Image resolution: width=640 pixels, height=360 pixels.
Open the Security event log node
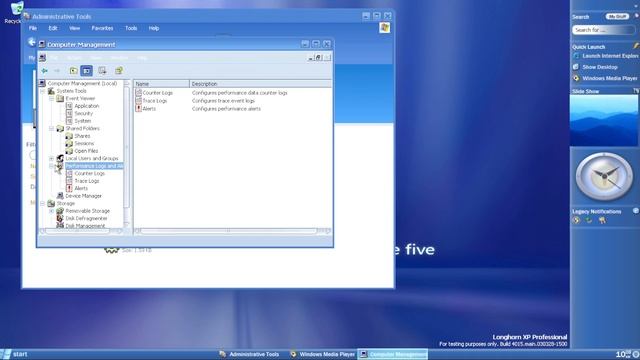[84, 113]
